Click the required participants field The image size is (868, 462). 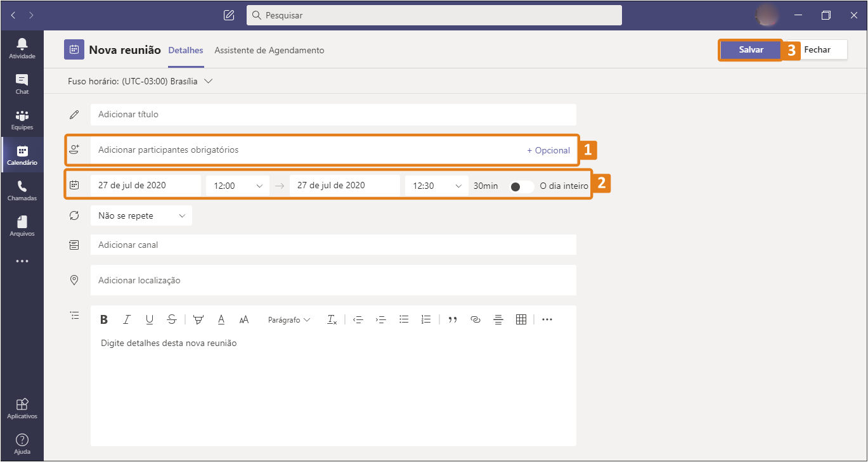334,150
